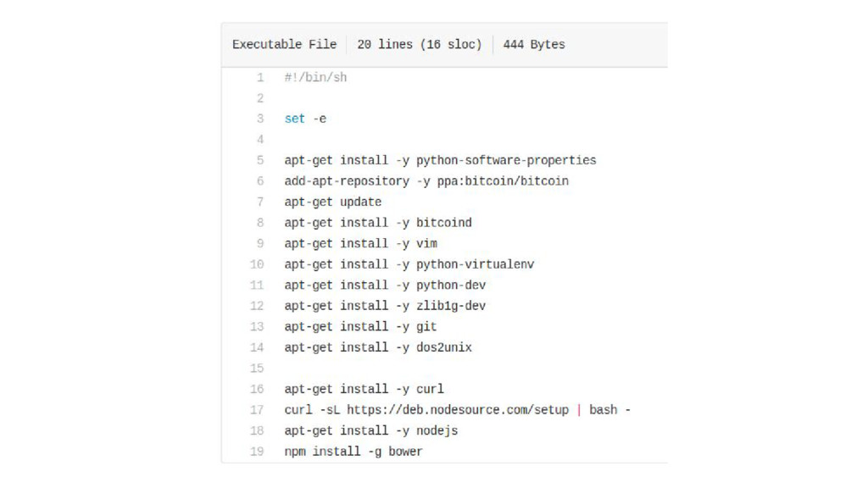Click line number 1
868x488 pixels.
pos(260,77)
